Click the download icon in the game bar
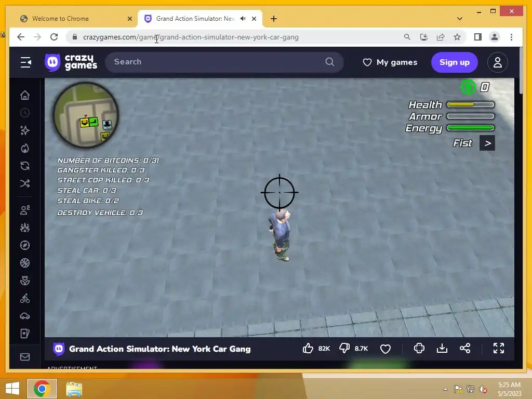Image resolution: width=532 pixels, height=399 pixels. pos(442,349)
